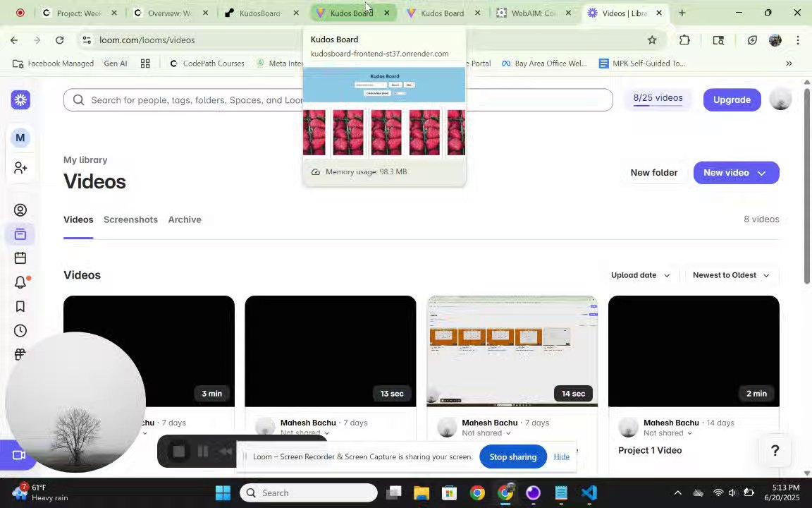Click the question mark help button
The image size is (812, 508).
click(775, 450)
